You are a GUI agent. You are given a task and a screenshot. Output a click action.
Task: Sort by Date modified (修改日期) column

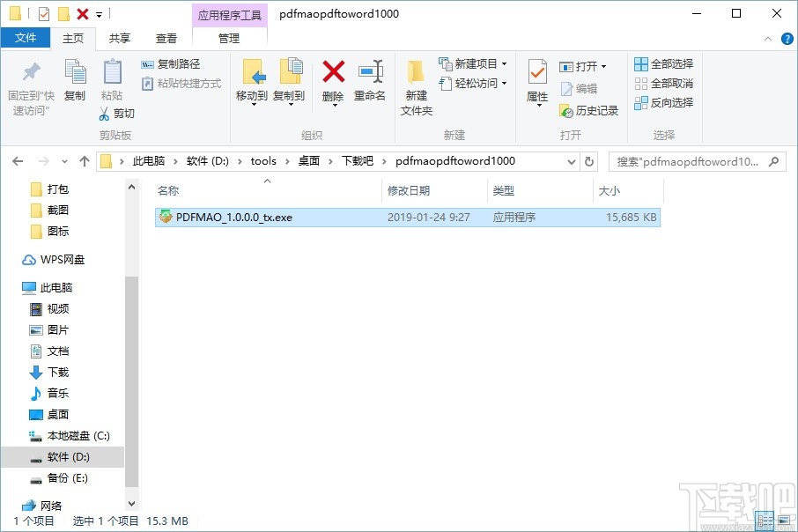[x=434, y=190]
